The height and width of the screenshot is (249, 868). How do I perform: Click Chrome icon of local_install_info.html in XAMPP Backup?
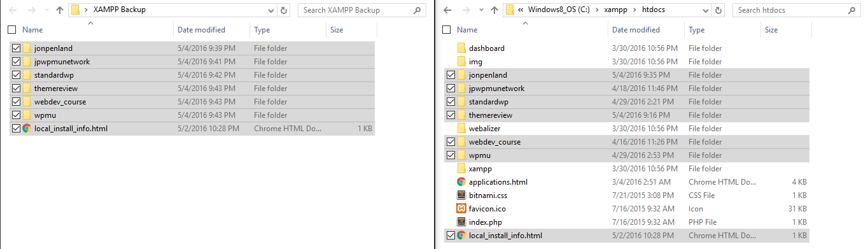27,129
